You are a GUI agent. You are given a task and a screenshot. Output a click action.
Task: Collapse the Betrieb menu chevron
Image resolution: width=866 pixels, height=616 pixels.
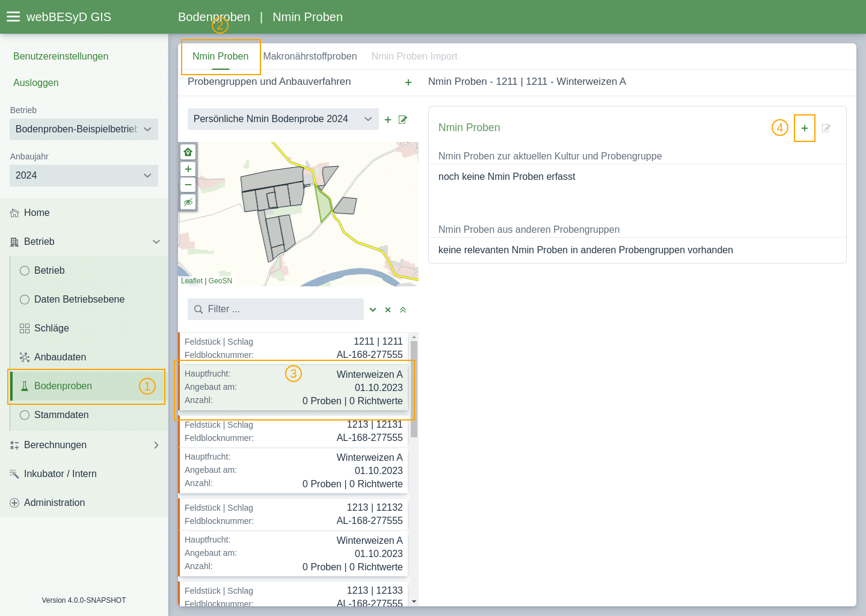(x=156, y=242)
